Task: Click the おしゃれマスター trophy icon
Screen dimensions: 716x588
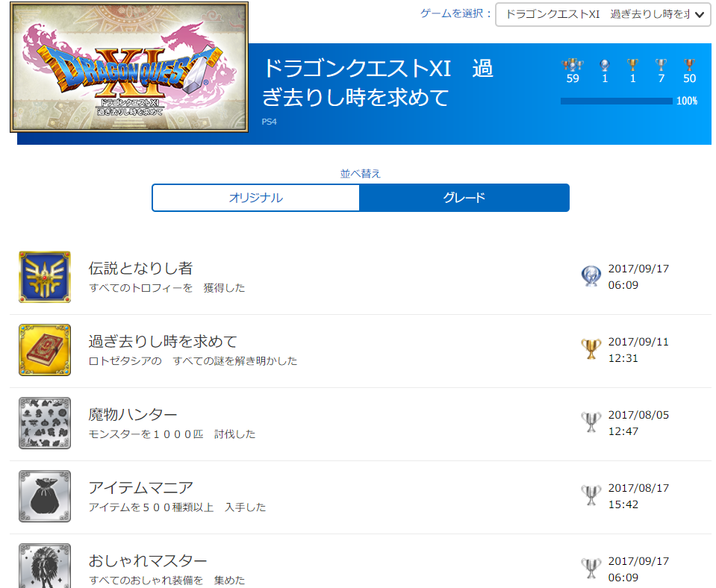Action: coord(45,566)
